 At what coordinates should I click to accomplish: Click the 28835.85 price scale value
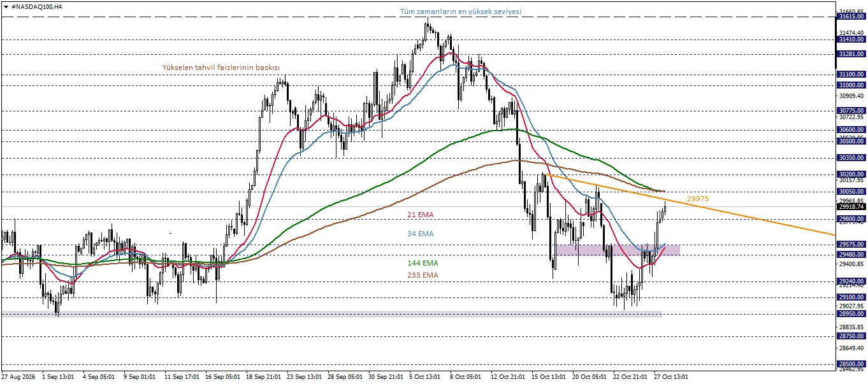(852, 327)
